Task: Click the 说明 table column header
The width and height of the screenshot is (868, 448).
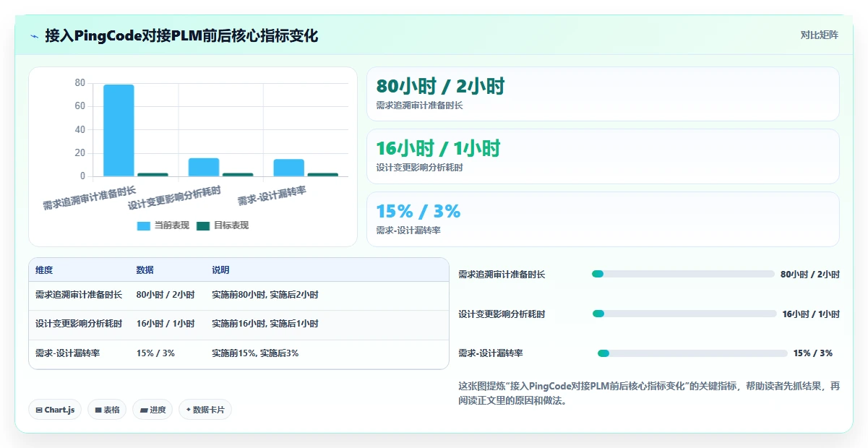Action: coord(220,270)
